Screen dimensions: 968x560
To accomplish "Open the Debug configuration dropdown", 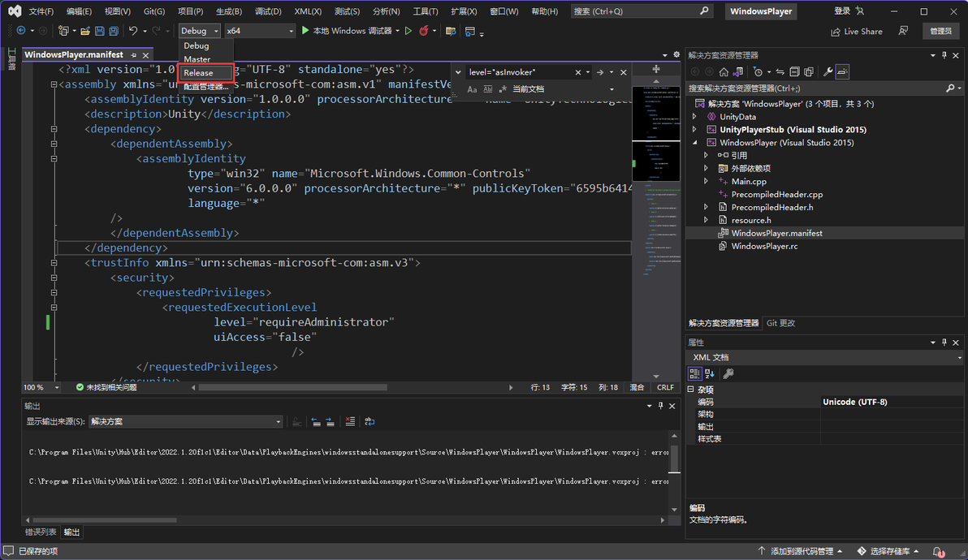I will tap(200, 31).
